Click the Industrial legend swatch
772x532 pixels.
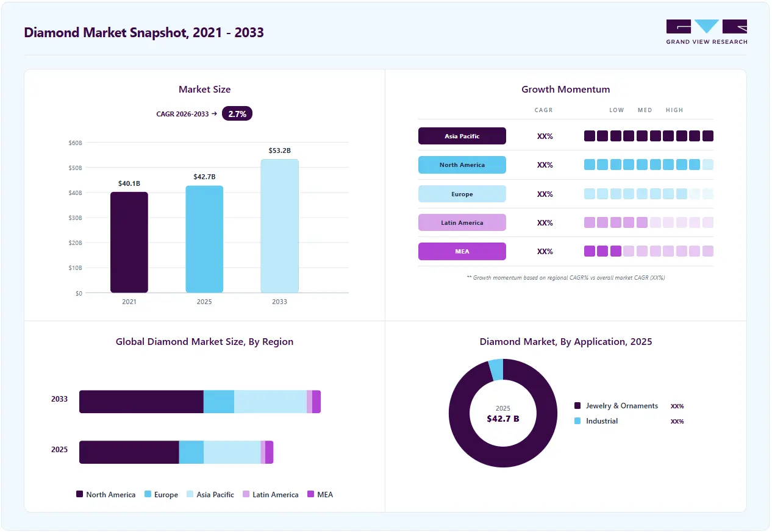tap(577, 421)
